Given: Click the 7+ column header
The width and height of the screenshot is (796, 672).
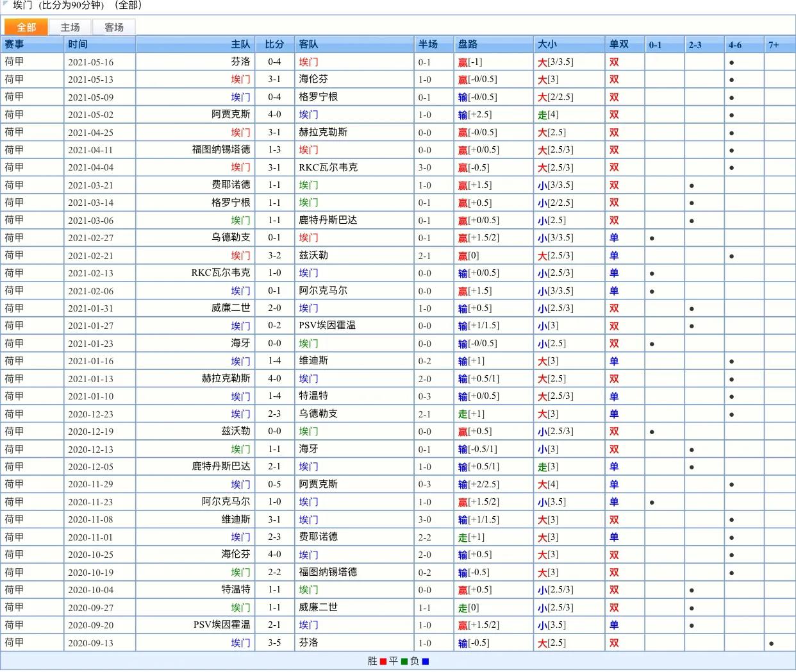Looking at the screenshot, I should (x=774, y=45).
